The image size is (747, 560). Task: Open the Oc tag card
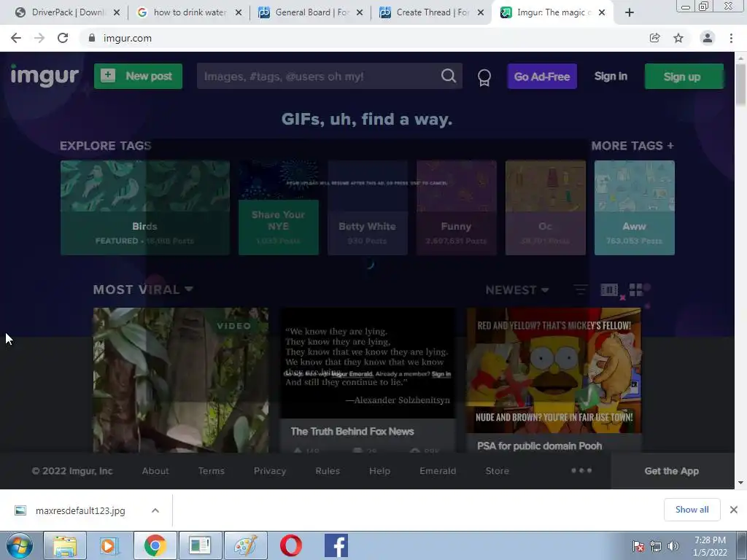(546, 208)
